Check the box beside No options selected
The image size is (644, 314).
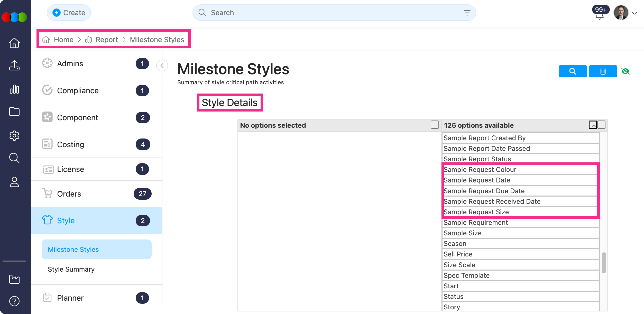[435, 125]
